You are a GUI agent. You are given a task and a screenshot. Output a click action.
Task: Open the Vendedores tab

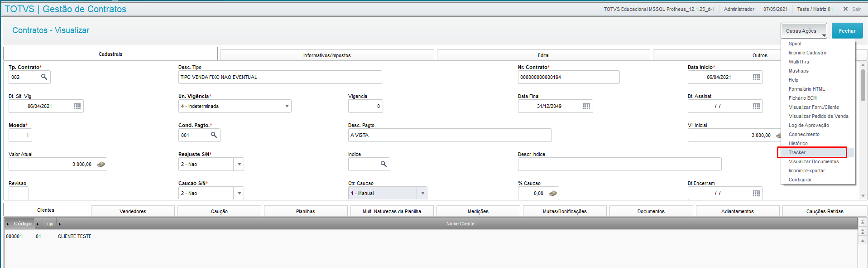tap(133, 211)
